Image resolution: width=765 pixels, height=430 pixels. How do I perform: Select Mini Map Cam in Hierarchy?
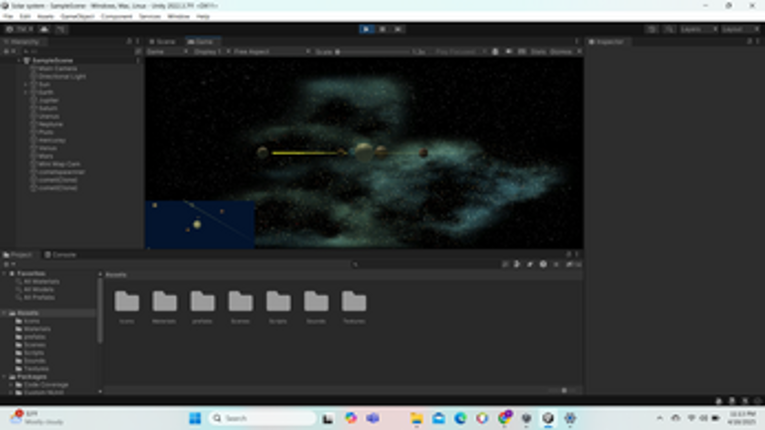[x=59, y=164]
